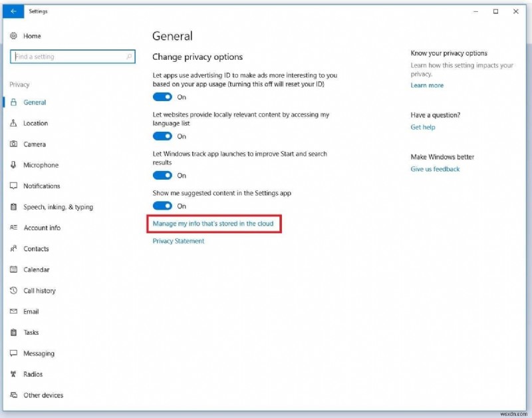Disable Windows app launch tracking
The height and width of the screenshot is (418, 532).
point(163,176)
